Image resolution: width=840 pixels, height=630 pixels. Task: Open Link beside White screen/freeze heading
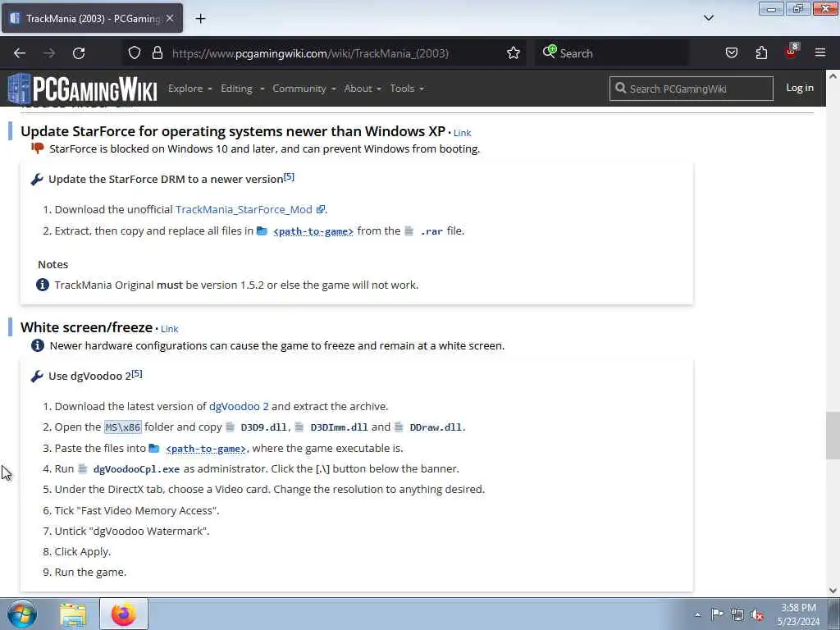pos(169,329)
